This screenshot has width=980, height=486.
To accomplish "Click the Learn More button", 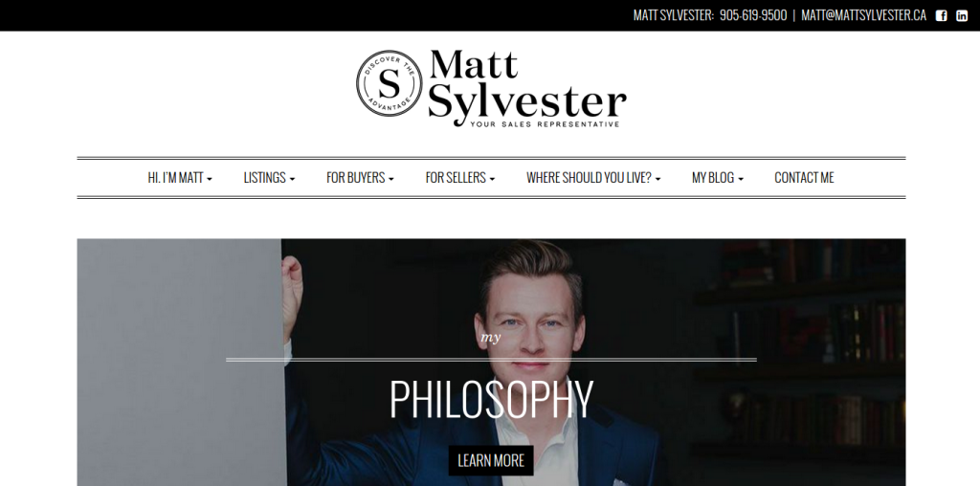I will point(491,460).
